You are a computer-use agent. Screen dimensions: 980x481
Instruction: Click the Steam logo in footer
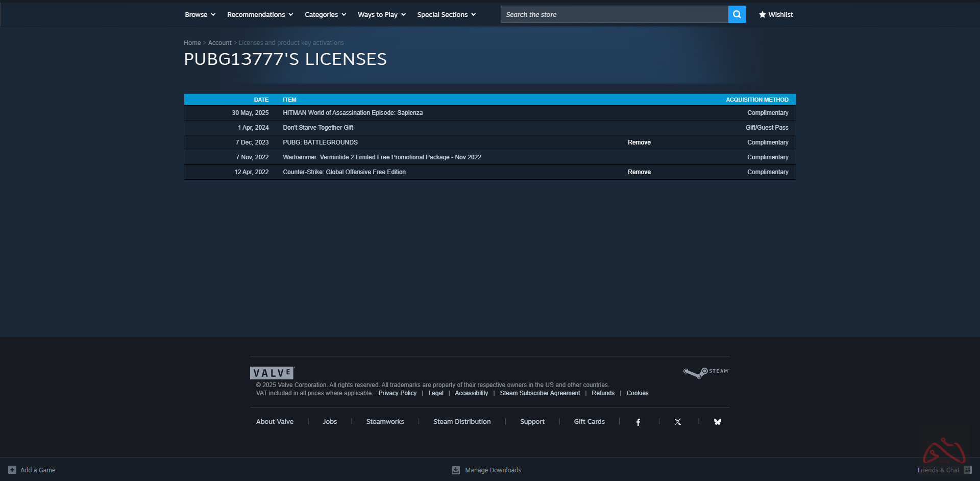coord(706,372)
